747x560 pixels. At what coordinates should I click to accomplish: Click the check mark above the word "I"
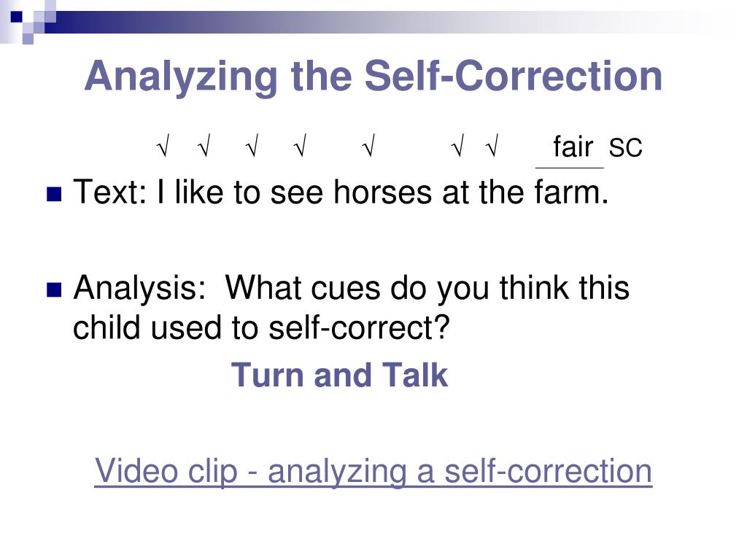click(163, 146)
